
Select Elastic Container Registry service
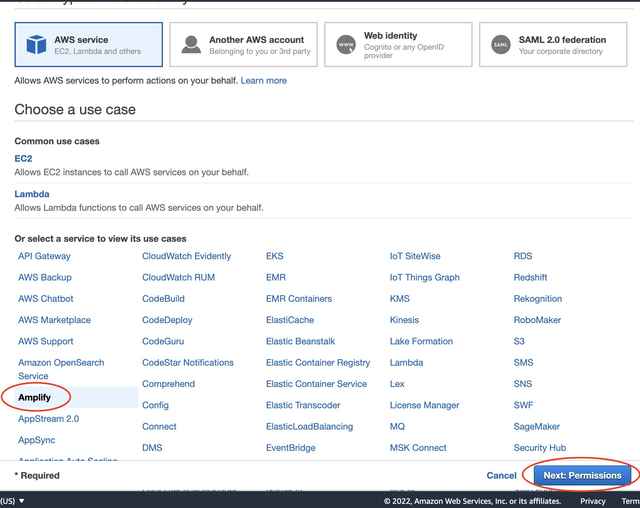318,362
